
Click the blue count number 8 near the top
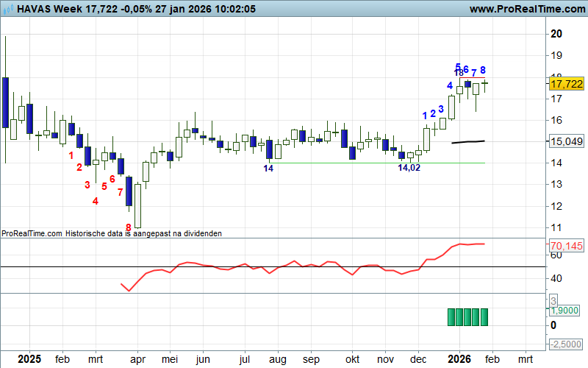[x=483, y=71]
